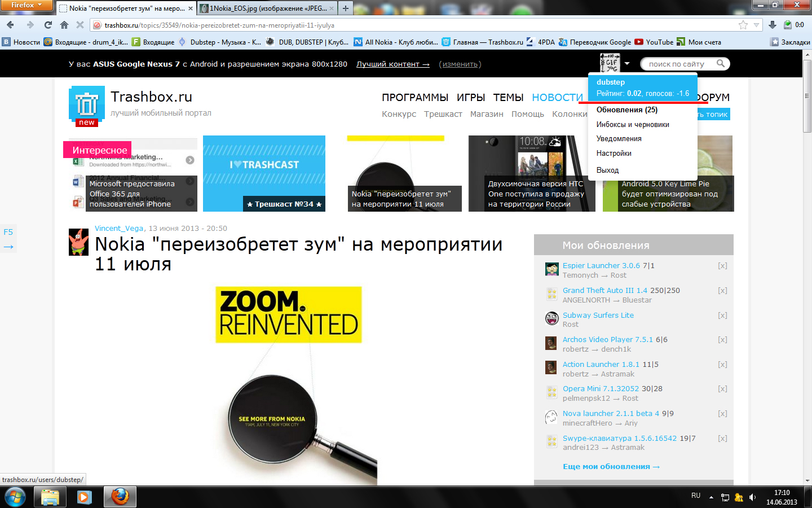Open a new browser tab
812x508 pixels.
[346, 8]
